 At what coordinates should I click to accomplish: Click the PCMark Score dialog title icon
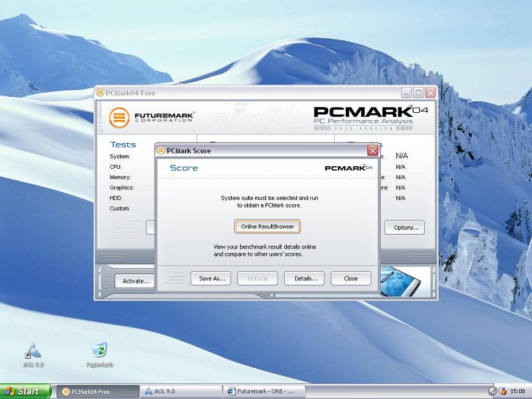pyautogui.click(x=162, y=151)
